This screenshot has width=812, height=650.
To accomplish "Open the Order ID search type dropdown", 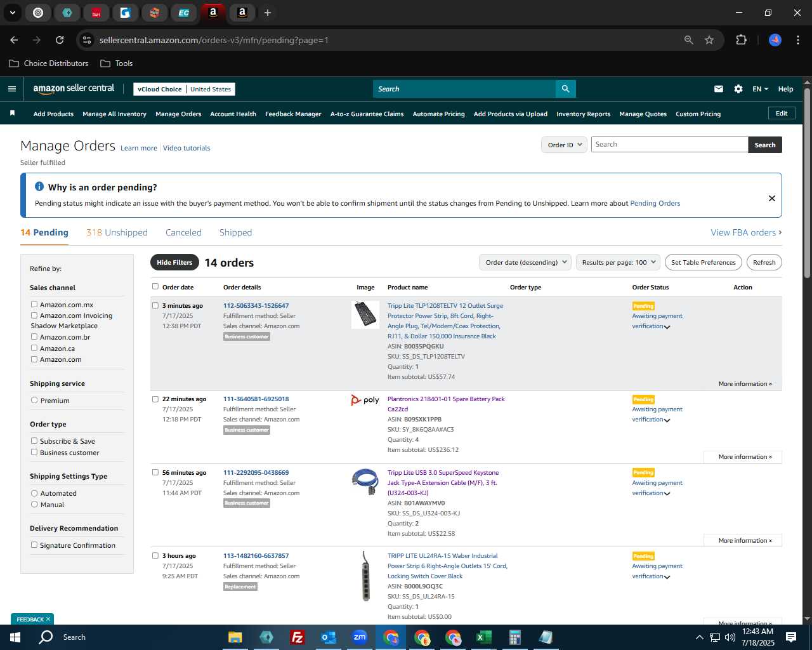I will (564, 145).
